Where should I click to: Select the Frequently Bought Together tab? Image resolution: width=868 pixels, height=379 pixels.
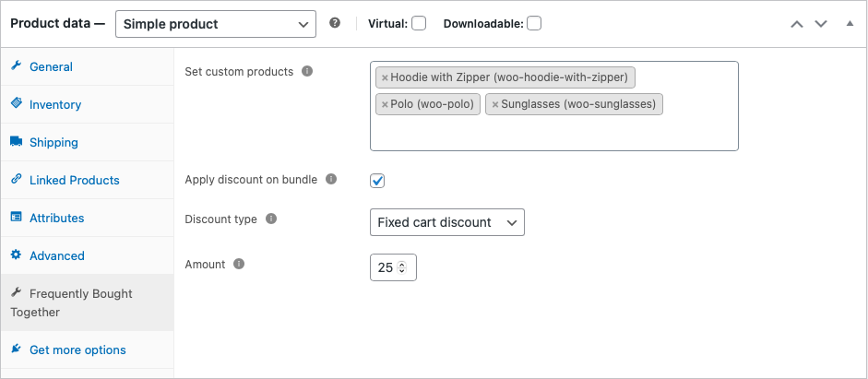point(88,302)
